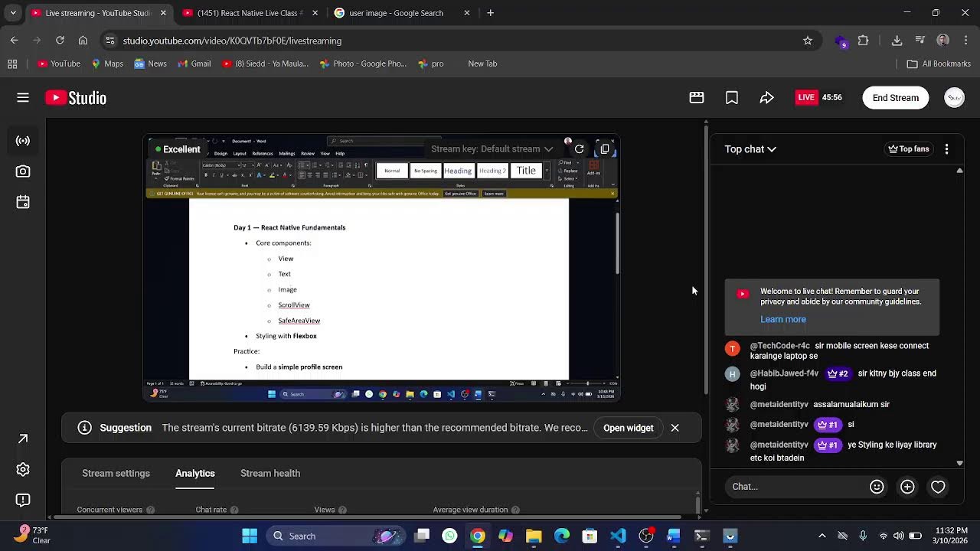The height and width of the screenshot is (551, 980).
Task: Click the YouTube Studio logo
Action: [76, 97]
